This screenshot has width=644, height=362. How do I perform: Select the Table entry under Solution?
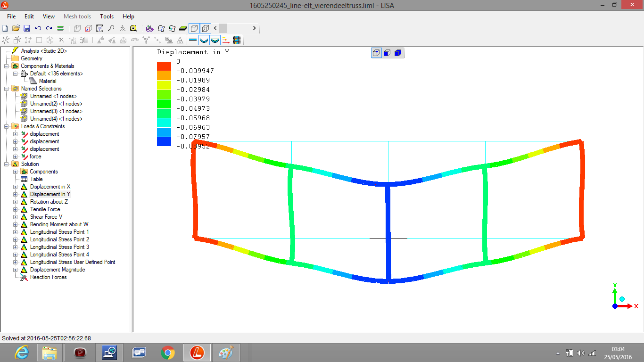[36, 179]
